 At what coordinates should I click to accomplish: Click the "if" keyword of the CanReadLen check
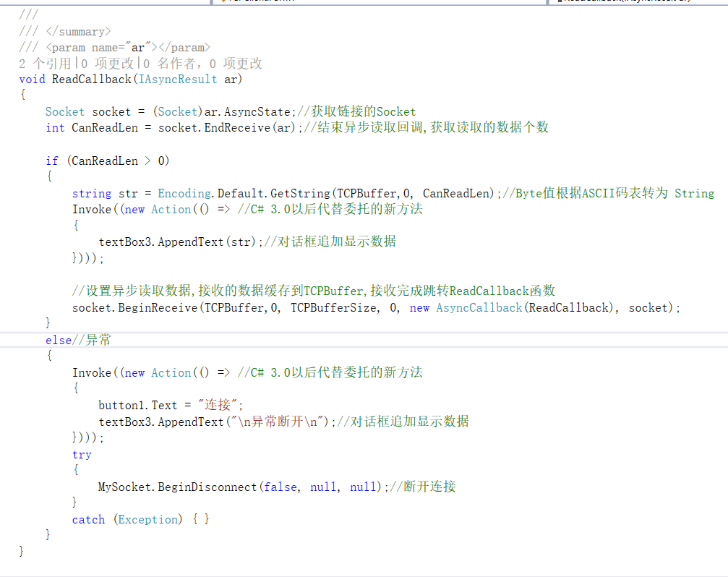coord(52,161)
